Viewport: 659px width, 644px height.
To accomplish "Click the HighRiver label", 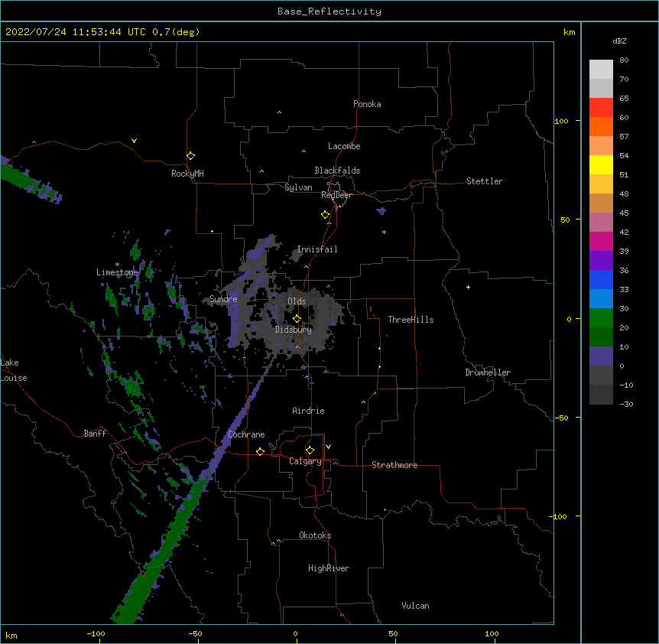I will coord(329,568).
